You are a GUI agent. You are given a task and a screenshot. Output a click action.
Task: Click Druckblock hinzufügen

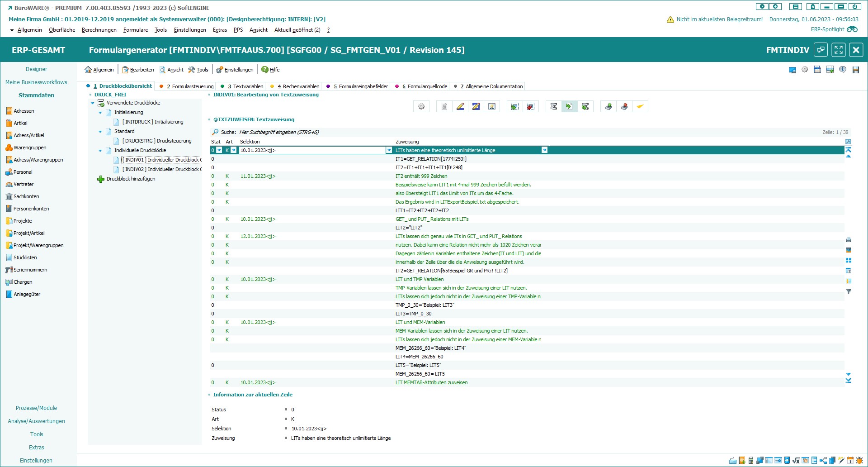coord(130,179)
